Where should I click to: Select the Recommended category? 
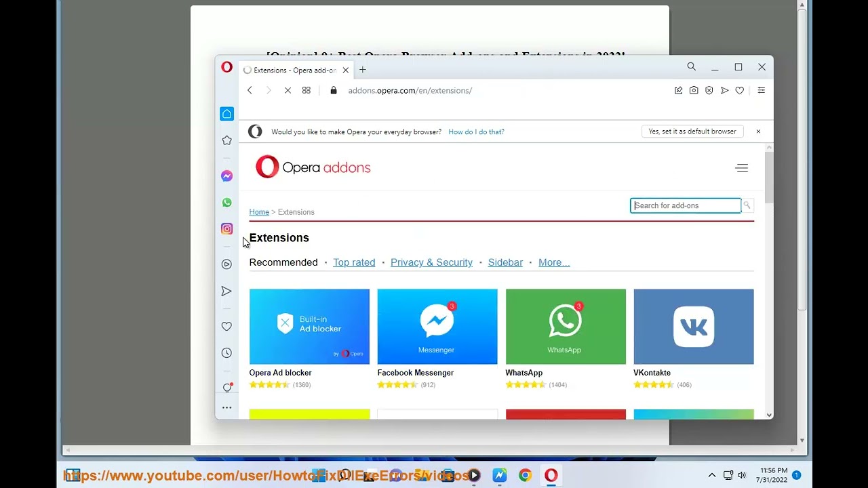click(x=283, y=262)
